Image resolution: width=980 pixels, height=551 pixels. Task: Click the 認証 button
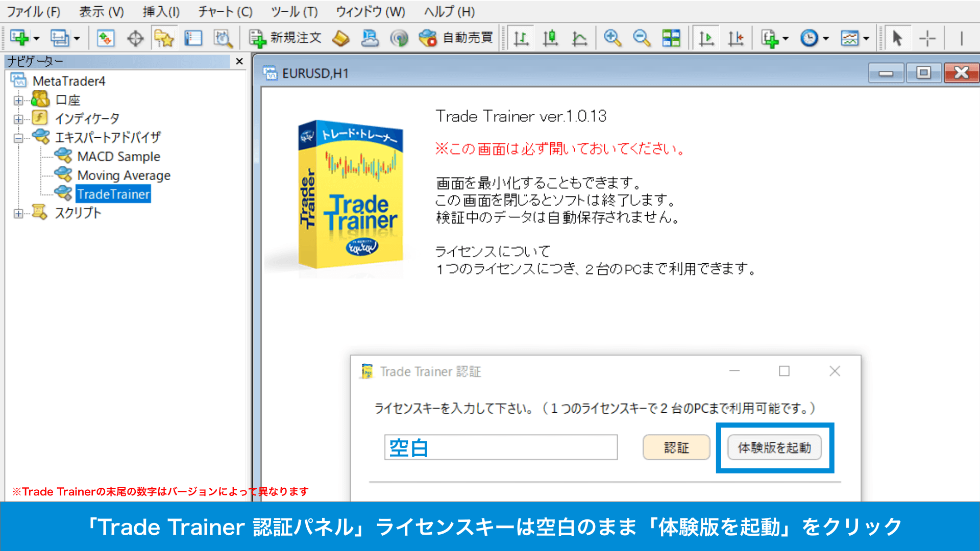(676, 447)
